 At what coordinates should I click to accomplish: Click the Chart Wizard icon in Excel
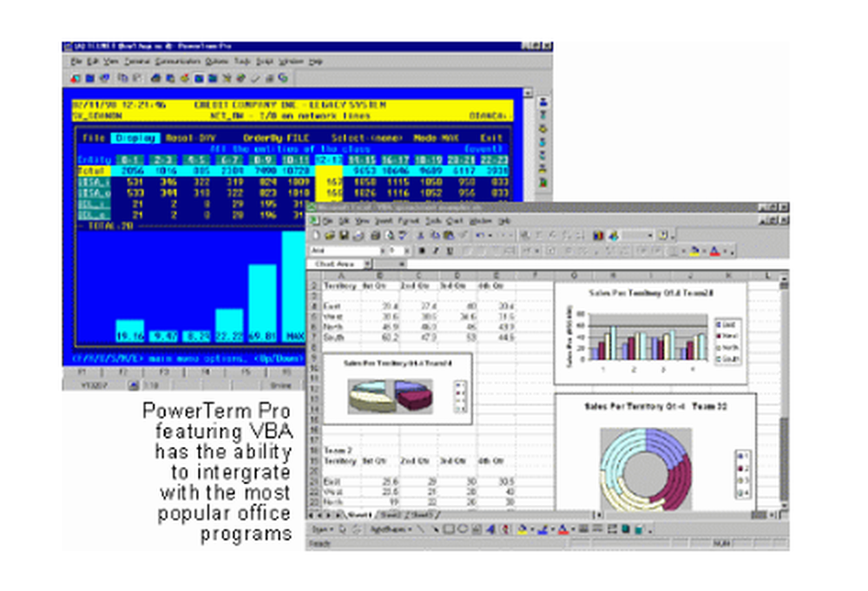(x=598, y=236)
